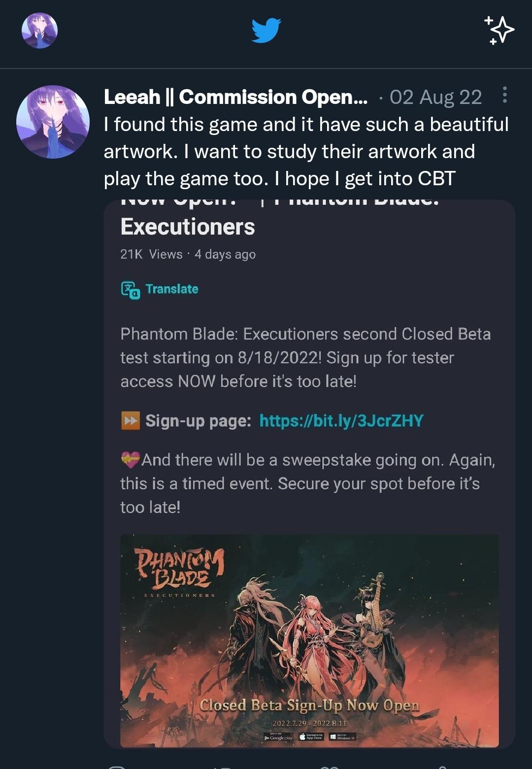Tap the blue Twitter bird logo
Screen dimensions: 532x769
point(266,31)
